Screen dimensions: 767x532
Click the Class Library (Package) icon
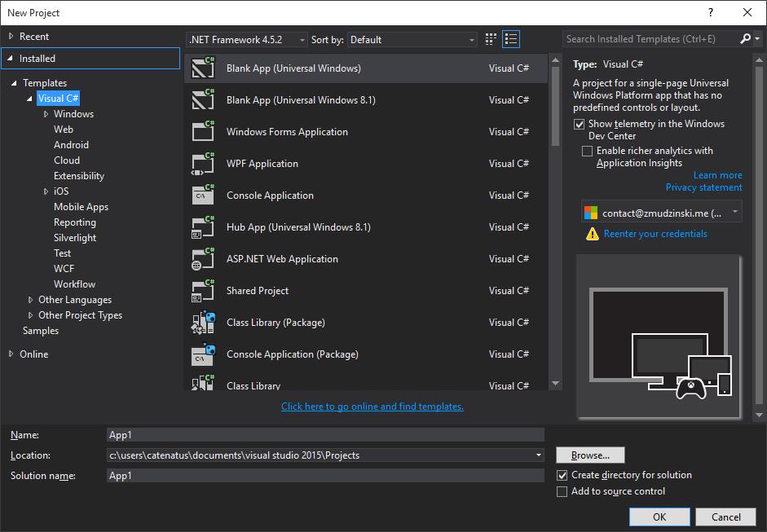202,323
